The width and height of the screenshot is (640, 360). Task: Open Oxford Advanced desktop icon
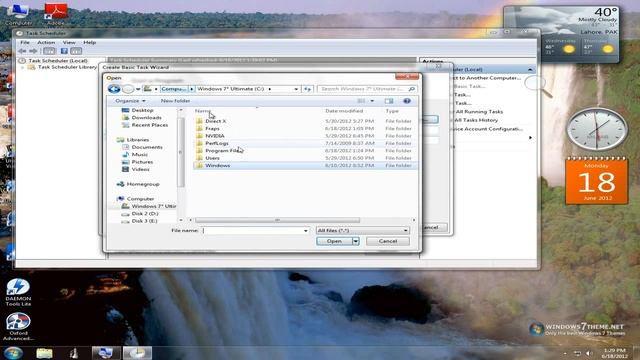pyautogui.click(x=18, y=327)
